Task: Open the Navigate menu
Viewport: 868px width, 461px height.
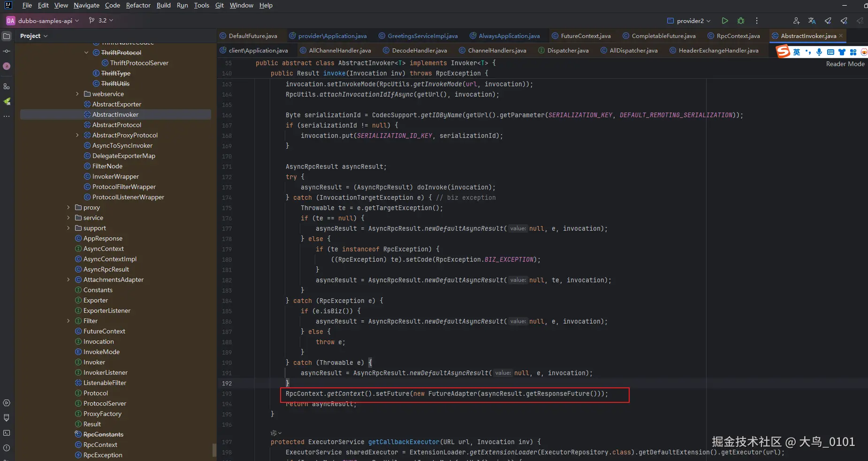Action: click(86, 5)
